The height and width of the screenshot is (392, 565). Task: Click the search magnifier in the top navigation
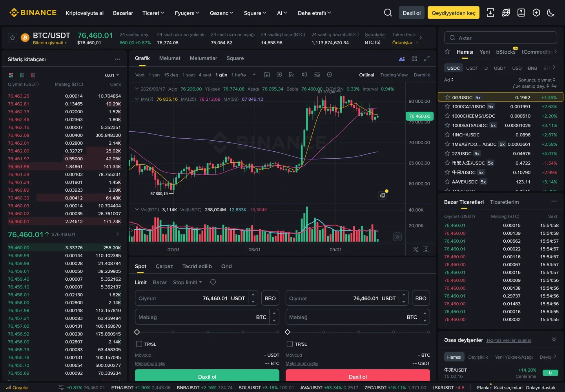[x=388, y=13]
